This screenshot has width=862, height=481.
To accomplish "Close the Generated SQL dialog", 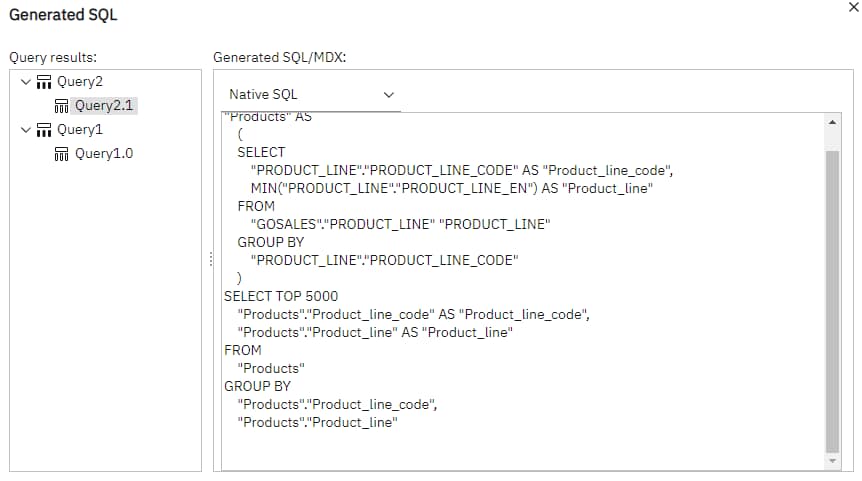I will [852, 8].
